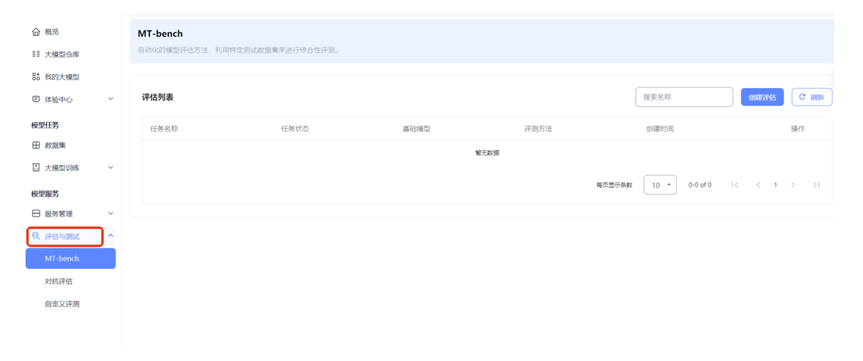The width and height of the screenshot is (863, 361).
Task: Open 数据集 in the sidebar
Action: coord(56,145)
